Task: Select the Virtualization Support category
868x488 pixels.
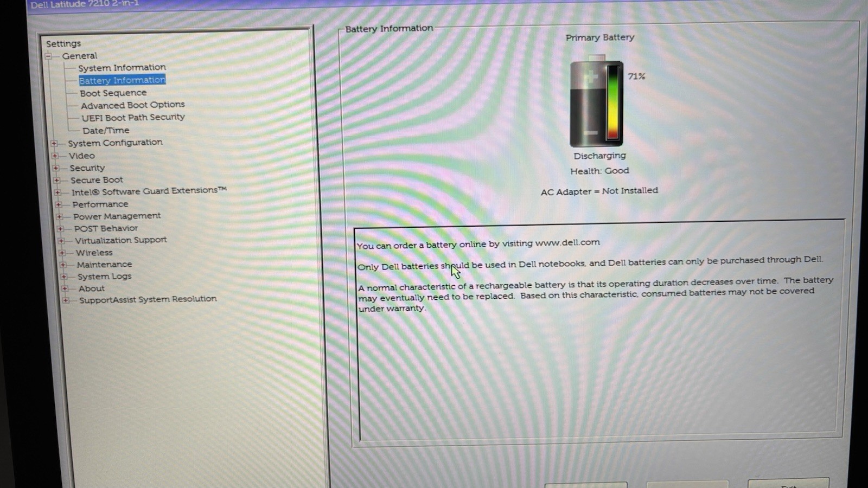Action: tap(121, 240)
